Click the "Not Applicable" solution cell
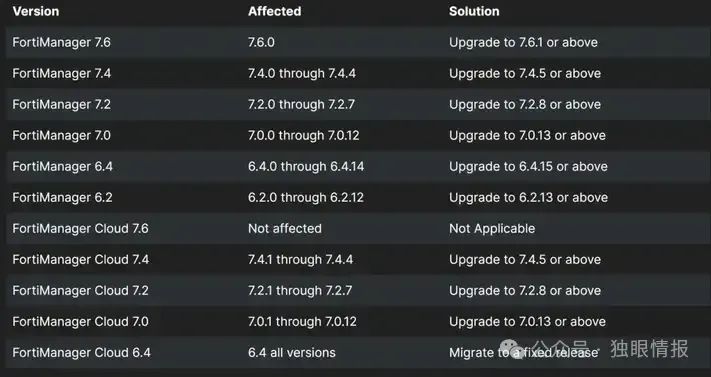The image size is (711, 377). click(x=492, y=229)
